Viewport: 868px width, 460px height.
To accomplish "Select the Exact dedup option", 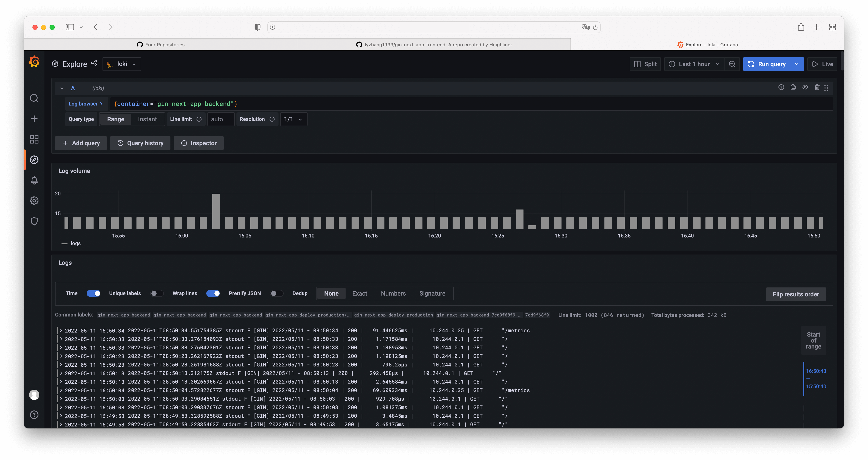I will click(x=359, y=293).
